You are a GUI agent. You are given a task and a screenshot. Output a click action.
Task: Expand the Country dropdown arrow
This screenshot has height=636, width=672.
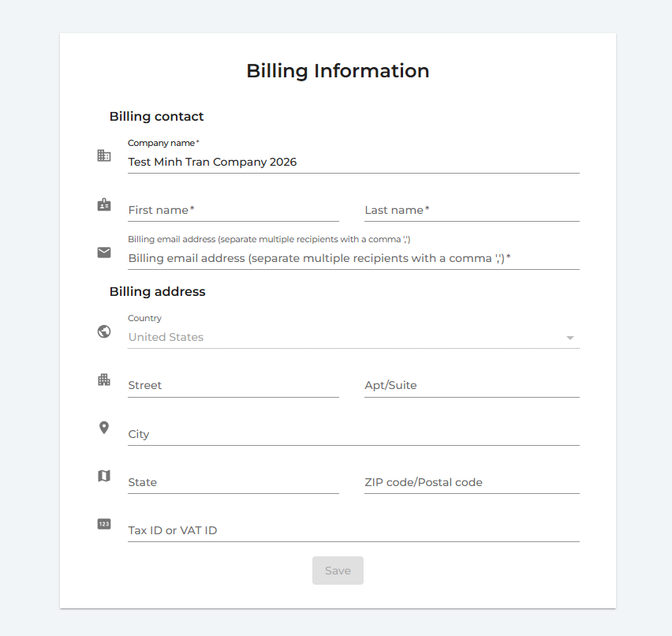(x=569, y=338)
